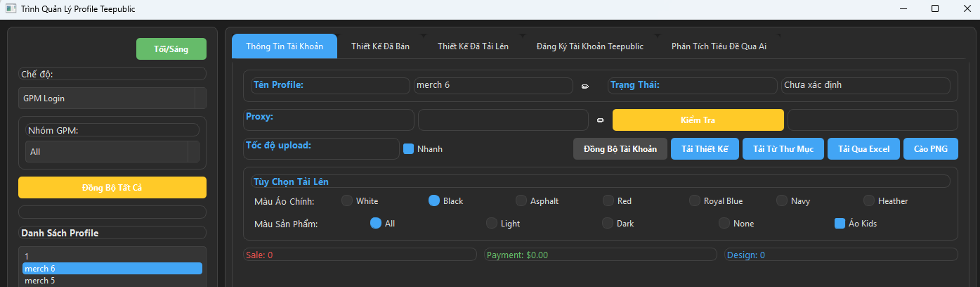980x287 pixels.
Task: Select the White main shirt color
Action: click(x=347, y=201)
